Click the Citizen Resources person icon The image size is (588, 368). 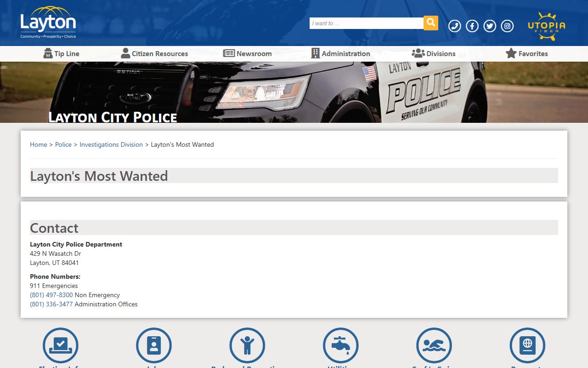(x=125, y=53)
